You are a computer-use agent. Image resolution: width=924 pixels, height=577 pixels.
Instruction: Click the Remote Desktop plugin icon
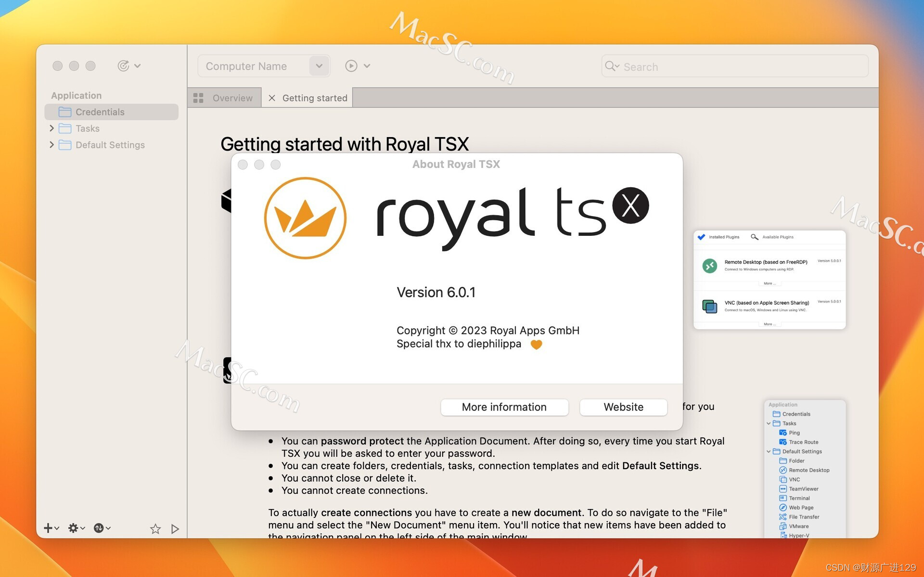(x=710, y=266)
